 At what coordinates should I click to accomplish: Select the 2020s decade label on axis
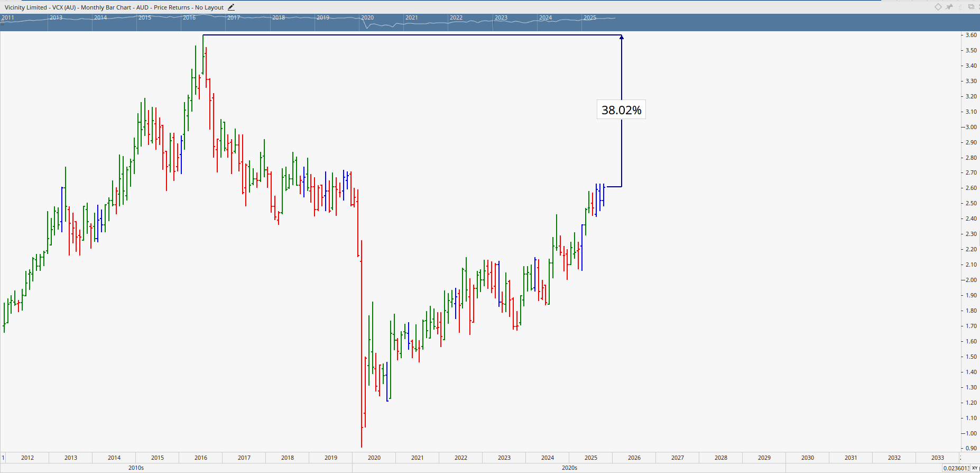(x=569, y=468)
